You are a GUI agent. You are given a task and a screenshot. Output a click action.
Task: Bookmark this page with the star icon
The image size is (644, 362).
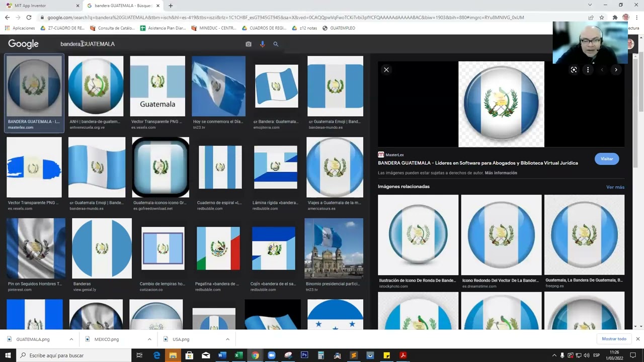[x=602, y=17]
